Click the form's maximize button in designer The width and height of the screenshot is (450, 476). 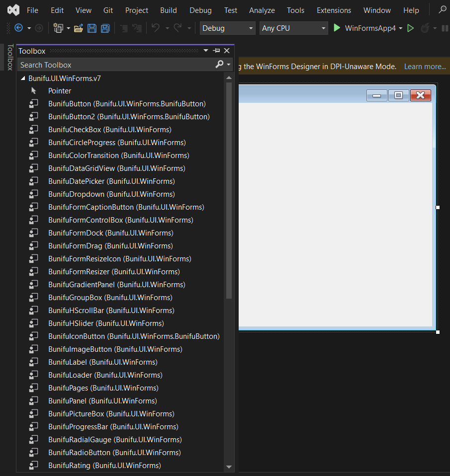tap(398, 95)
